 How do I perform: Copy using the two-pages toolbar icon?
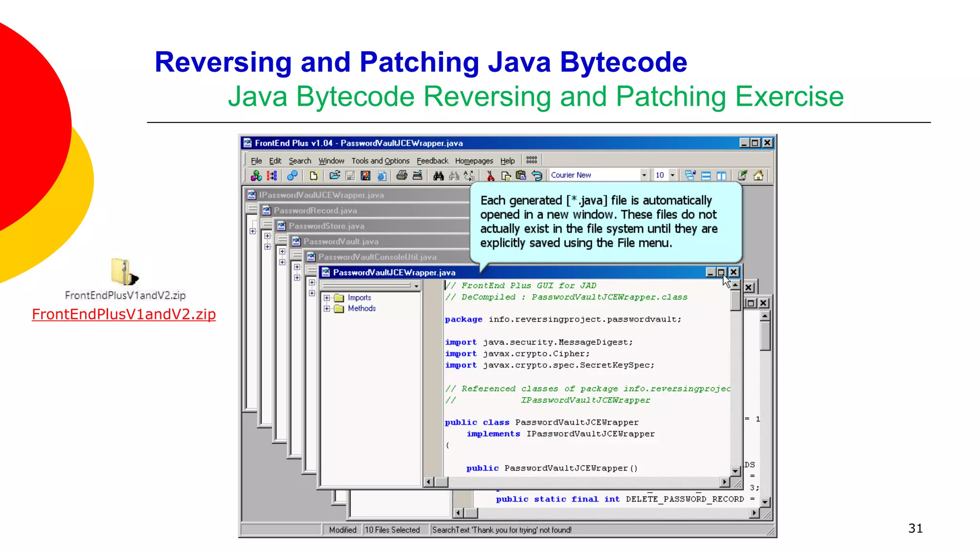click(506, 176)
